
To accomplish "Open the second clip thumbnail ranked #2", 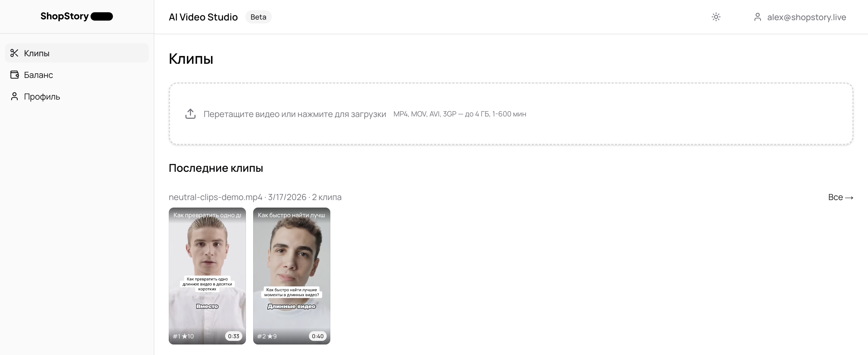I will click(x=291, y=276).
